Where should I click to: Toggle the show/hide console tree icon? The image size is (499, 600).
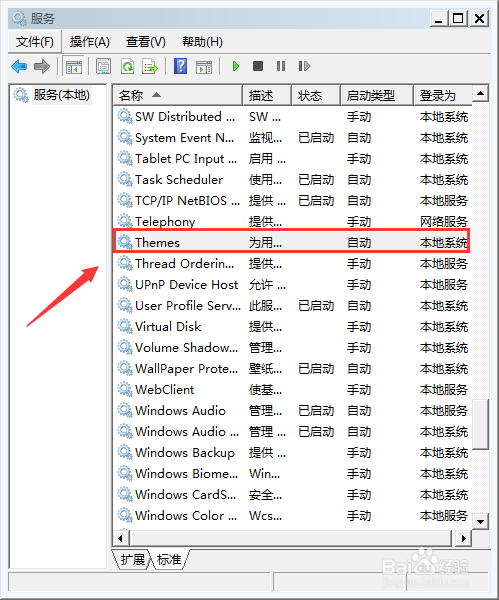(74, 67)
